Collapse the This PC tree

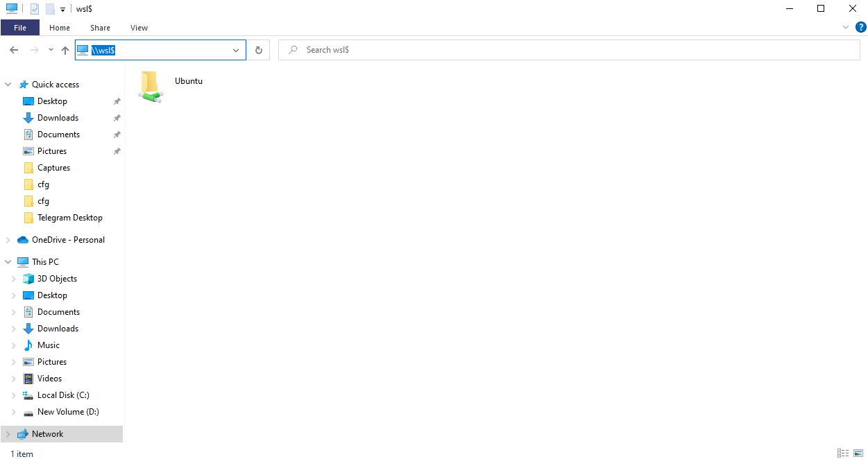(x=8, y=262)
